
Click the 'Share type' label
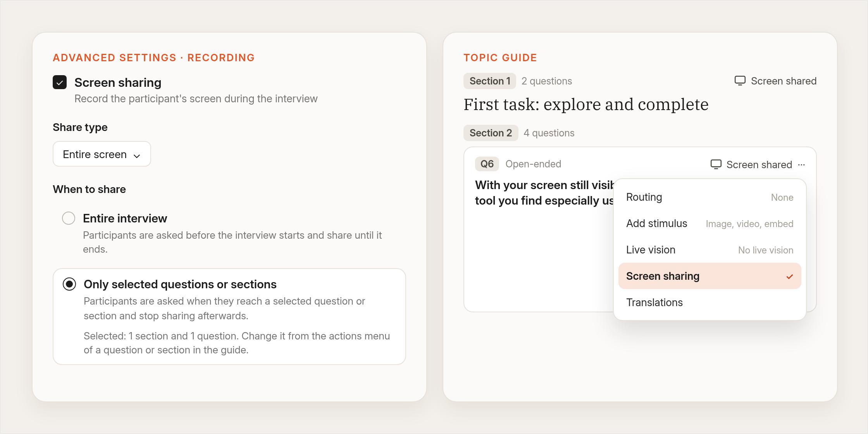(80, 127)
